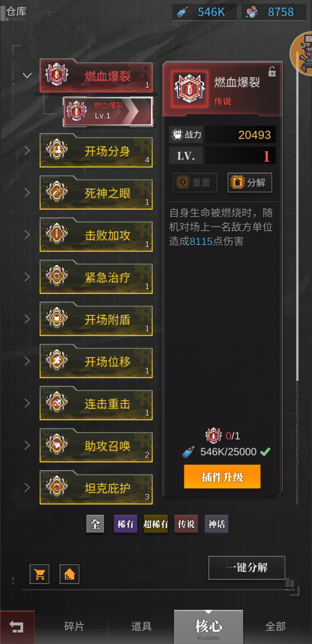Viewport: 312px width, 644px height.
Task: Click the back arrow icon
Action: pos(17,627)
